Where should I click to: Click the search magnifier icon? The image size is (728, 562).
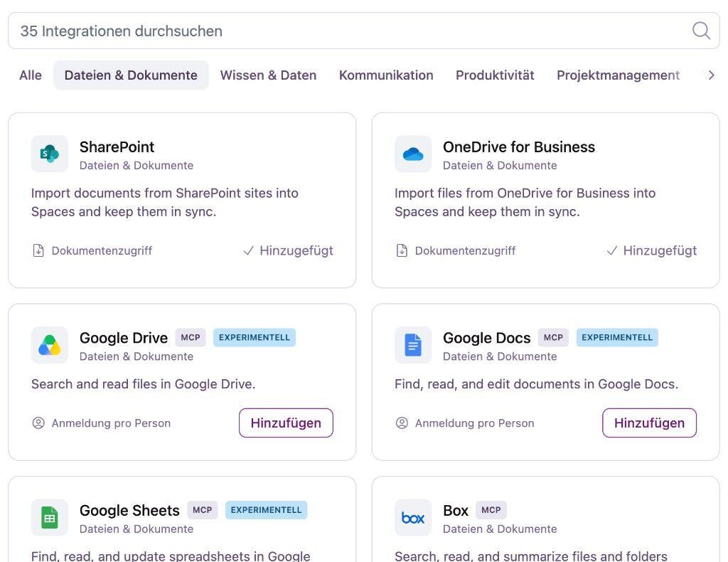pos(700,31)
